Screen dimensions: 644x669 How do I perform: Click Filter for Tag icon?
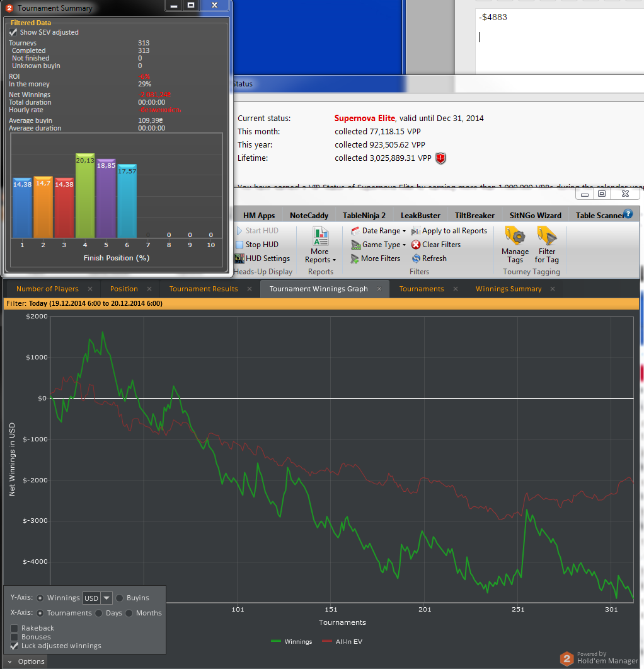coord(547,236)
